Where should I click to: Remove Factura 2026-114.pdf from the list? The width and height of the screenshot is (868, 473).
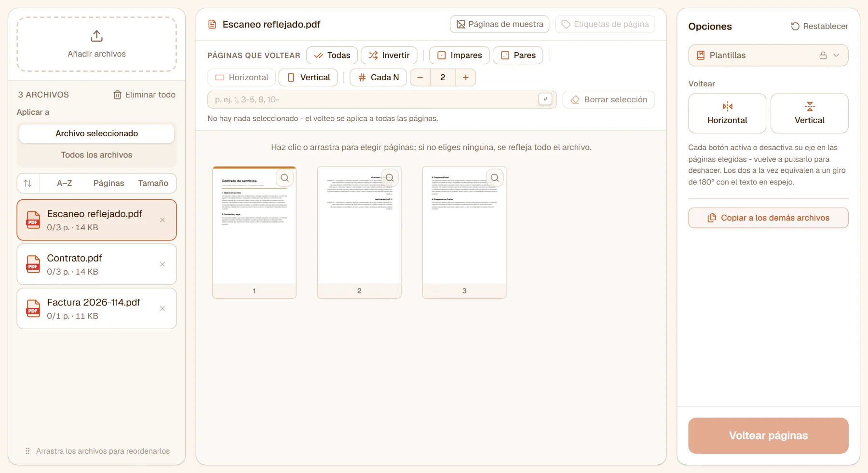[x=163, y=308]
